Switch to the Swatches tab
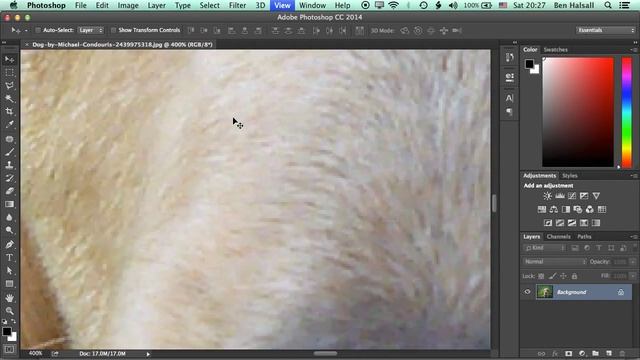 point(556,50)
